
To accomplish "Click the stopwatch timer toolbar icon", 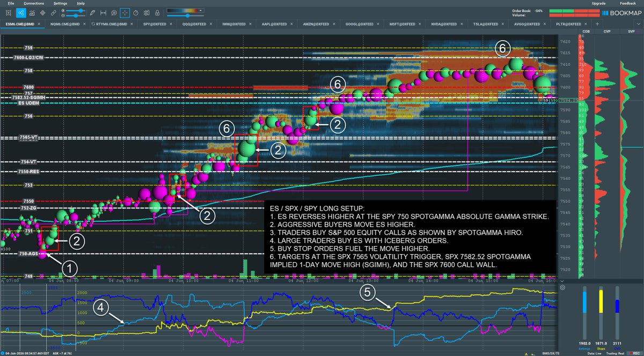I will click(136, 13).
